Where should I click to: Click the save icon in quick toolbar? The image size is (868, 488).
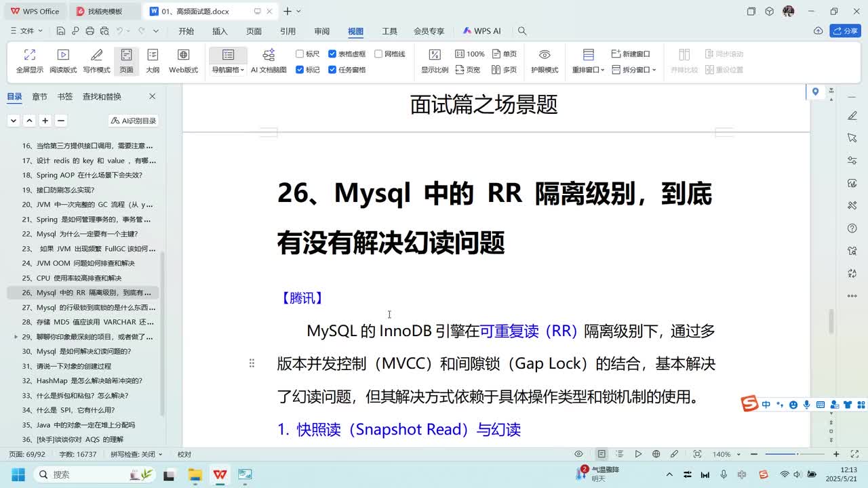[x=61, y=31]
